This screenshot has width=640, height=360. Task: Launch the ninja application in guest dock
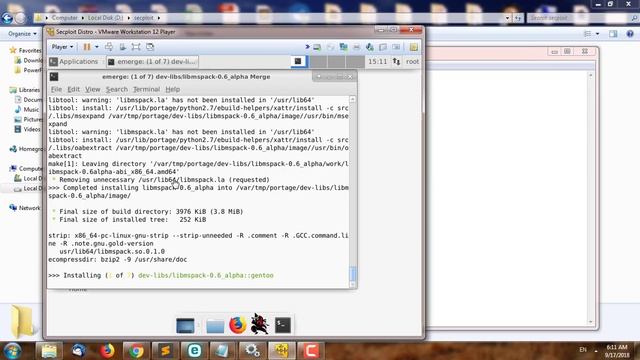(x=260, y=324)
